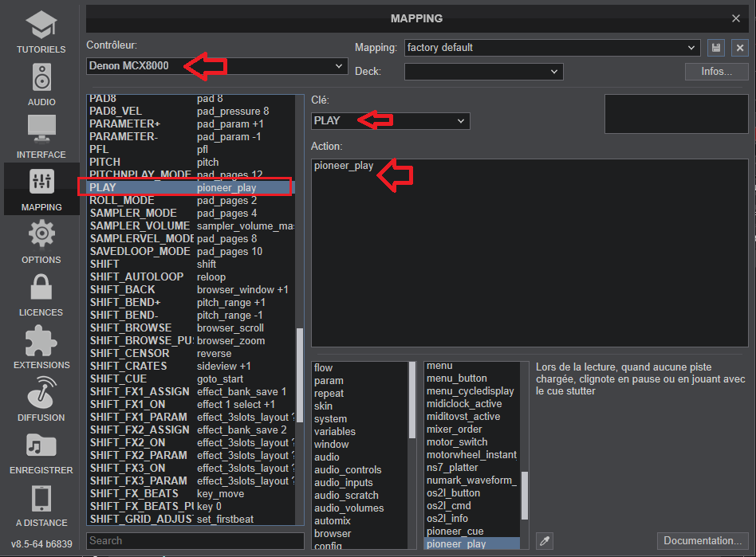Open the Contrôleur Denon MCX8000 dropdown
The width and height of the screenshot is (756, 557).
217,66
